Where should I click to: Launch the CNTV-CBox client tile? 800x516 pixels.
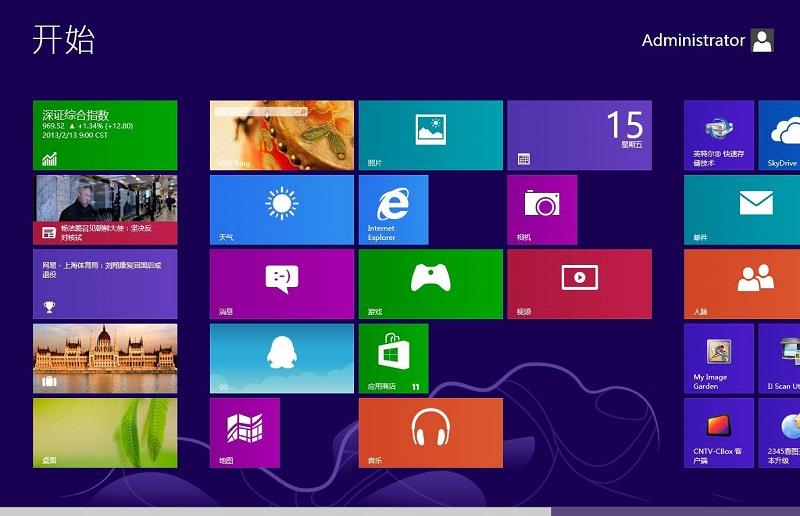[x=719, y=433]
